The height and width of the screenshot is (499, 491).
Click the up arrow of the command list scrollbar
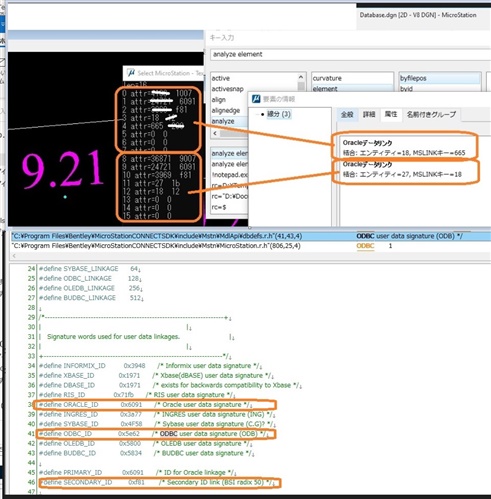301,77
